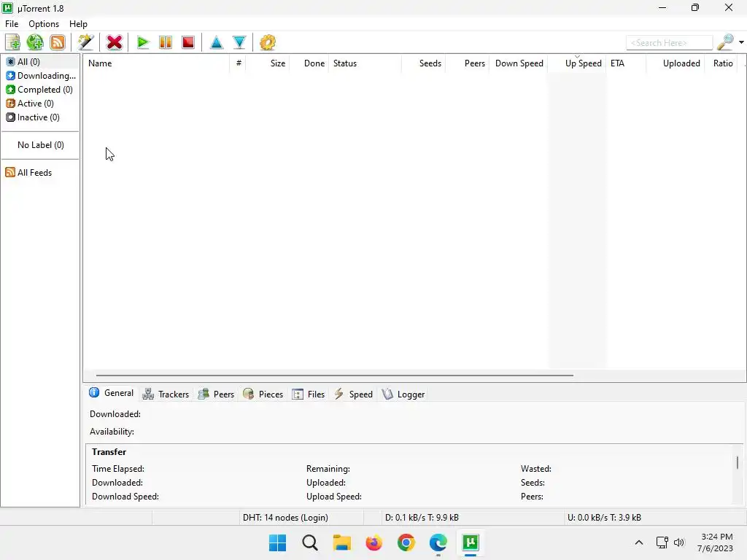Open the Add RSS Feed toolbar icon

(58, 42)
